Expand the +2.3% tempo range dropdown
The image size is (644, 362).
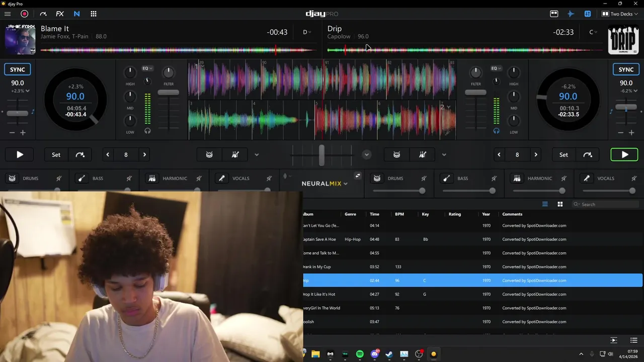(20, 91)
